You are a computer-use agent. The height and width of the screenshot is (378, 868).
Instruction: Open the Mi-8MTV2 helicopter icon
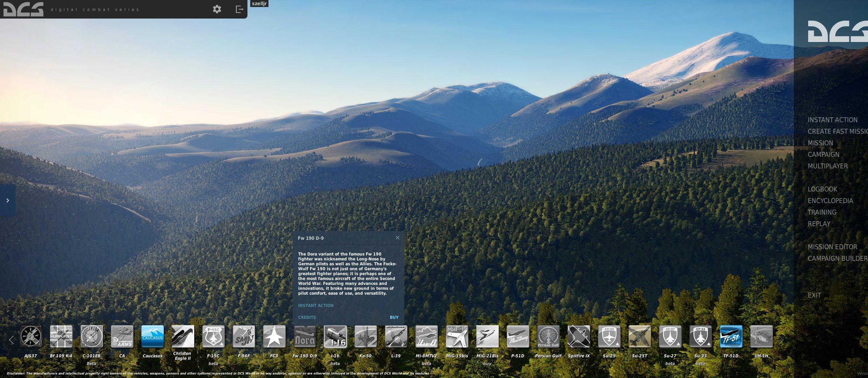click(427, 336)
